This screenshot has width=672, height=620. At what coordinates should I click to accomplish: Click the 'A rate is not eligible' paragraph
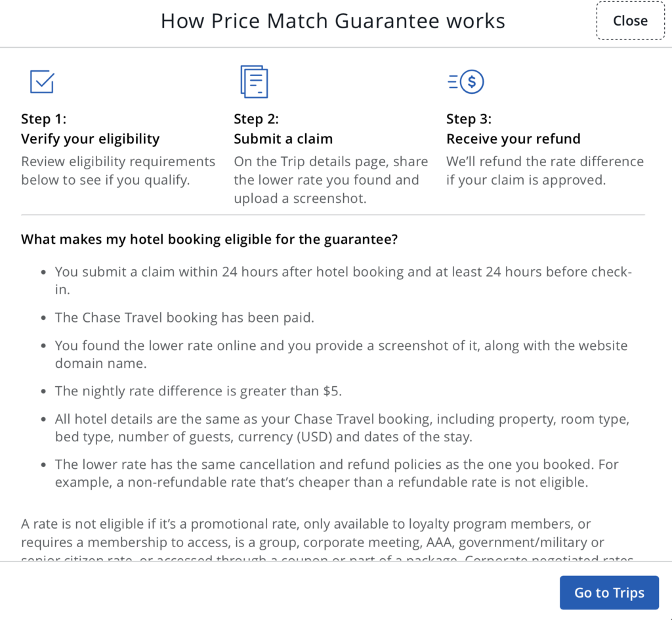coord(312,533)
